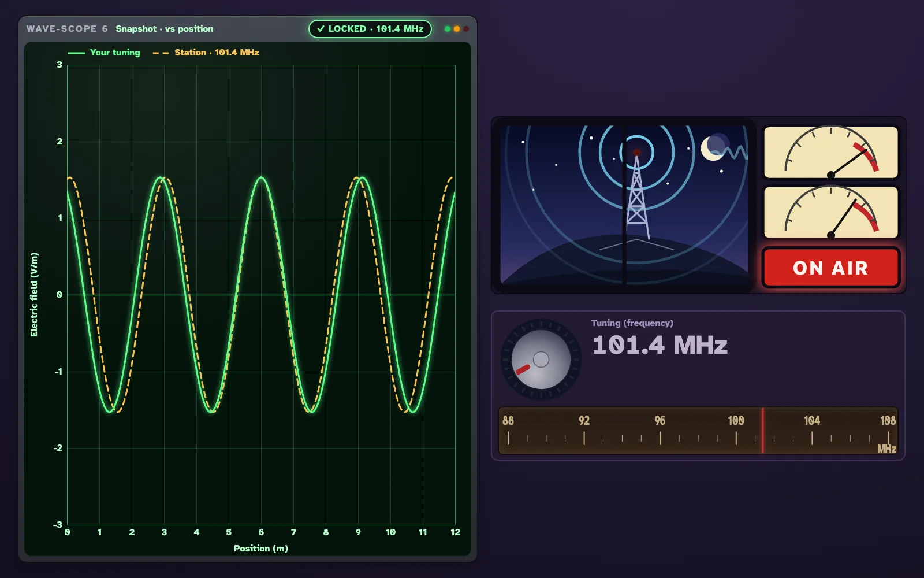The height and width of the screenshot is (578, 924).
Task: Click the 'Your tuning' legend entry
Action: point(104,53)
